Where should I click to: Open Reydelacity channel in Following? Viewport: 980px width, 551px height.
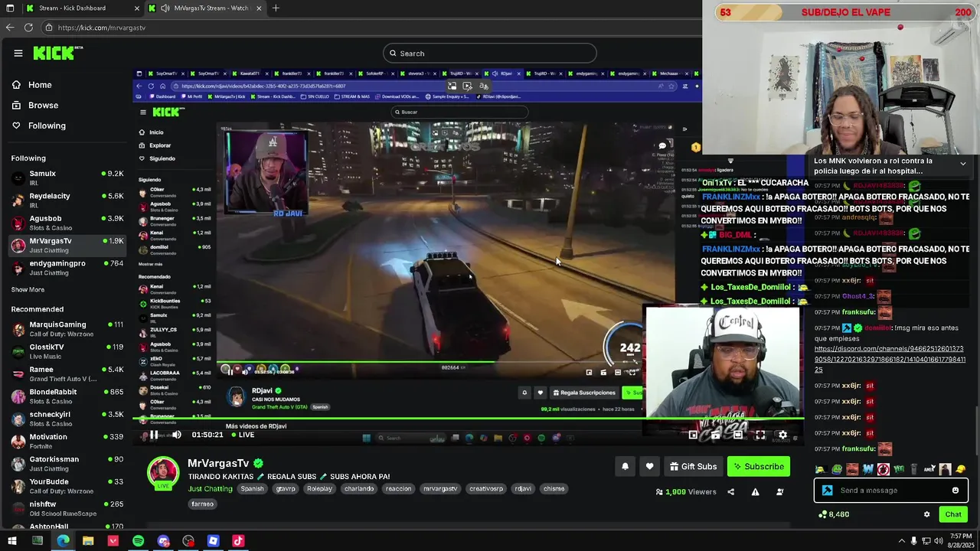click(67, 201)
